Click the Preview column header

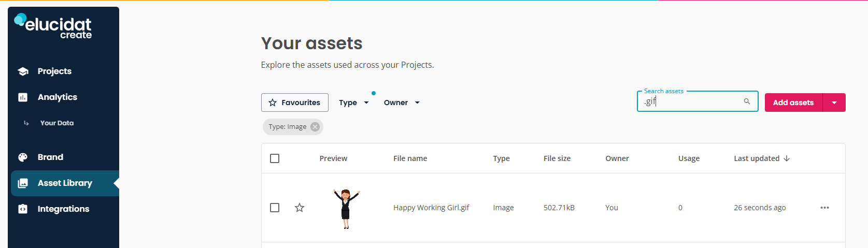[333, 158]
